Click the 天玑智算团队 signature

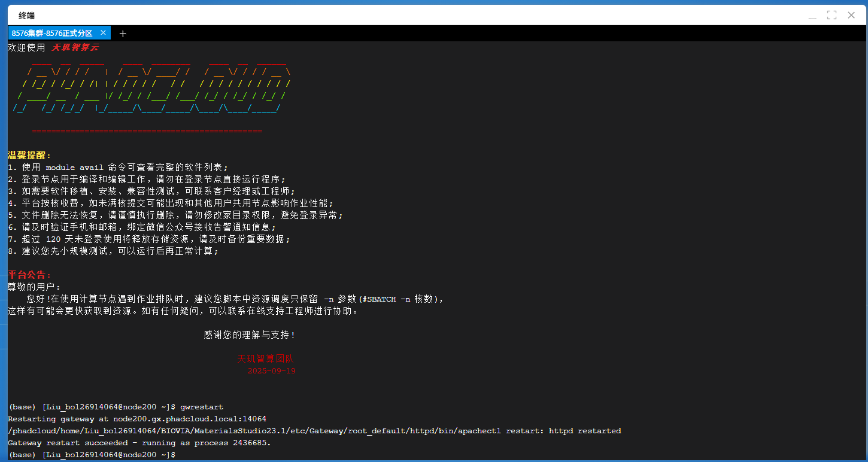[265, 359]
